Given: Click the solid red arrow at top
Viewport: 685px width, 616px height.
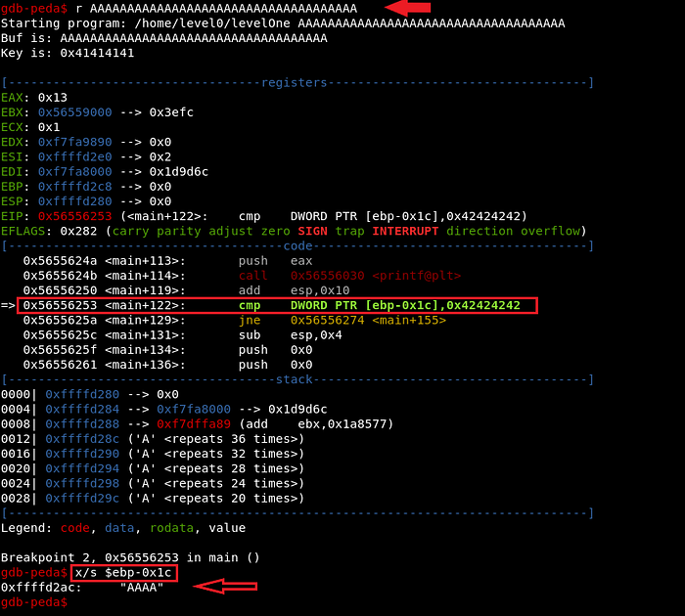Looking at the screenshot, I should 407,8.
